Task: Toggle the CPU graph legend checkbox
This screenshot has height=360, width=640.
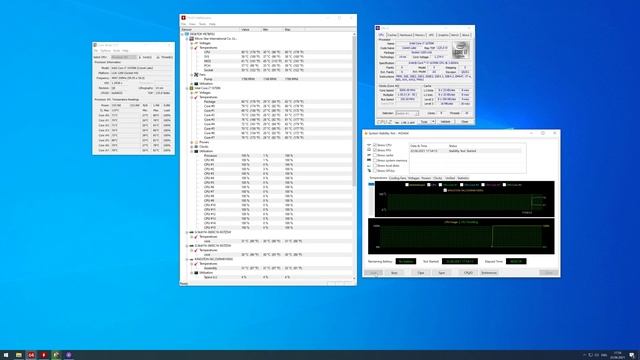Action: (429, 185)
